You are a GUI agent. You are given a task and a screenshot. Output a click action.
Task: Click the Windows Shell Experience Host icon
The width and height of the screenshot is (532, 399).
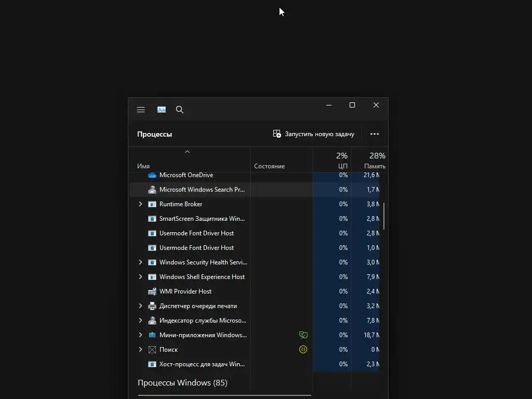(152, 277)
